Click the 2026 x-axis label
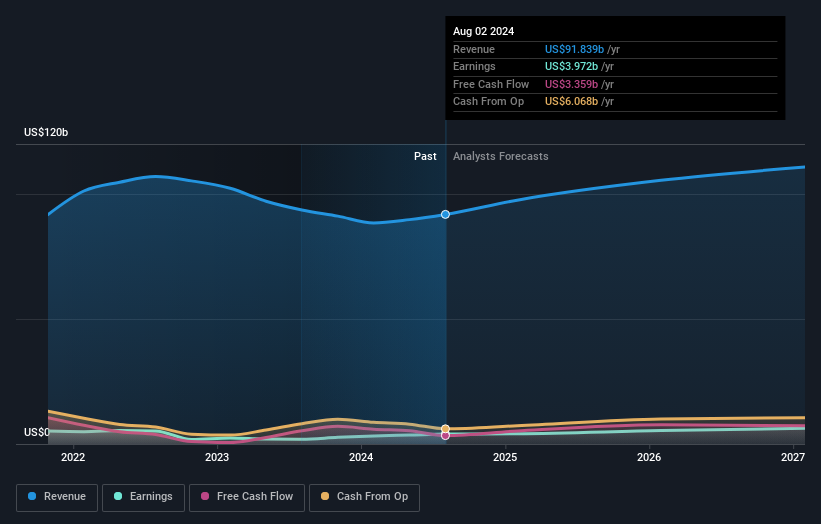 pos(649,457)
